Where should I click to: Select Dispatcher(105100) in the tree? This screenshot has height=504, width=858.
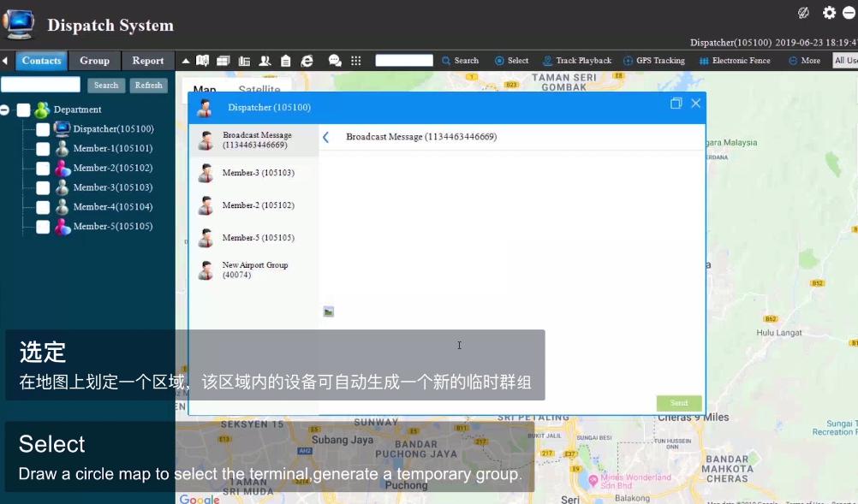pyautogui.click(x=113, y=129)
